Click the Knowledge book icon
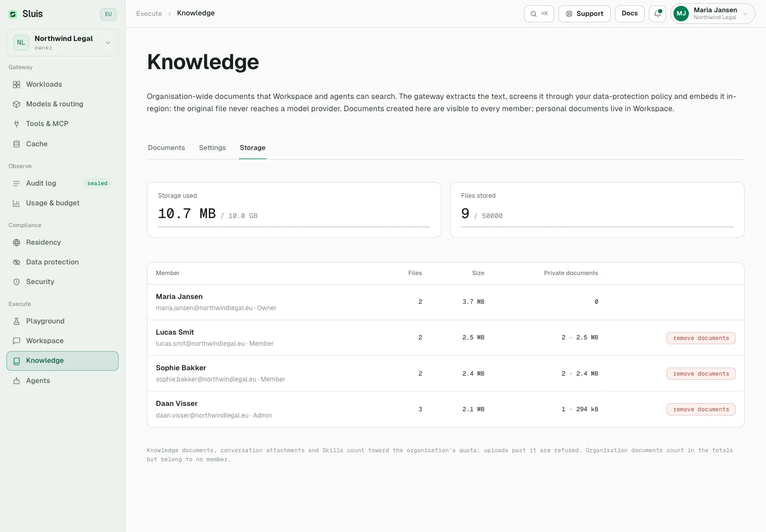 16,361
